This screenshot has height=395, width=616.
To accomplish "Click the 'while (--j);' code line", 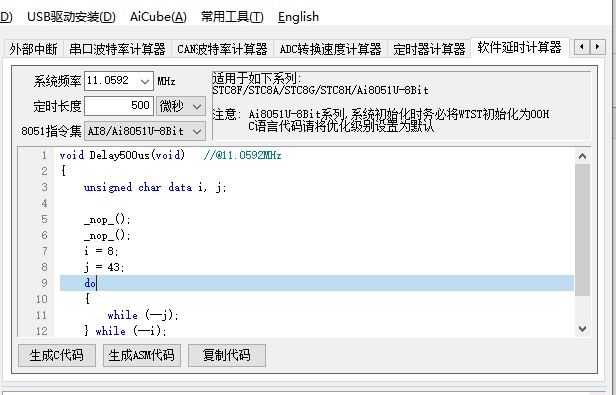I will pos(143,315).
